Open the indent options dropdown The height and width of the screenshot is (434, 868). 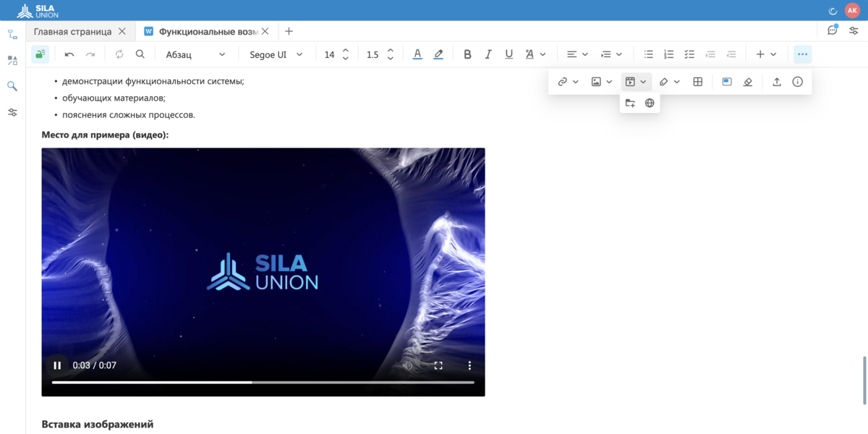coord(611,54)
